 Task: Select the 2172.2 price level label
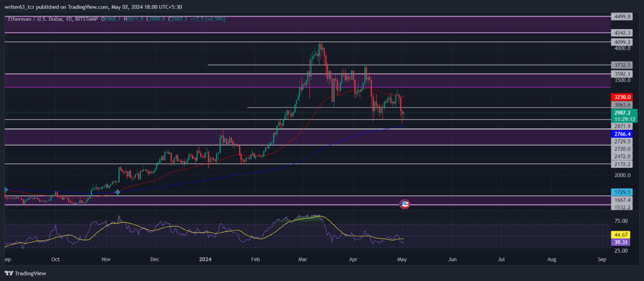(621, 164)
